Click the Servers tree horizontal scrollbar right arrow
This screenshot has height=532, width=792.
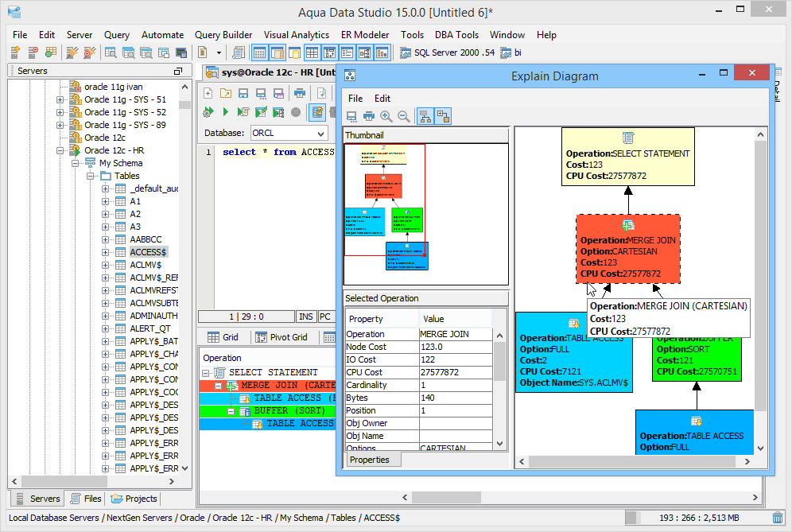(x=172, y=481)
